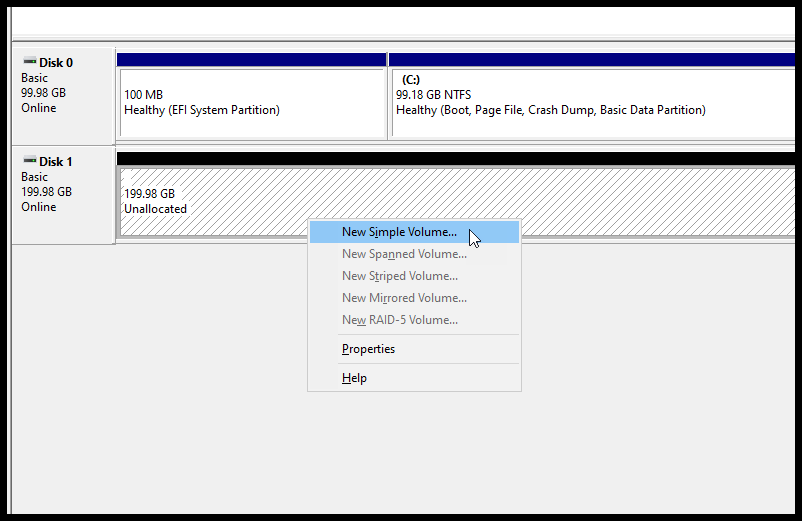Select the 100 MB EFI System Partition

point(252,103)
